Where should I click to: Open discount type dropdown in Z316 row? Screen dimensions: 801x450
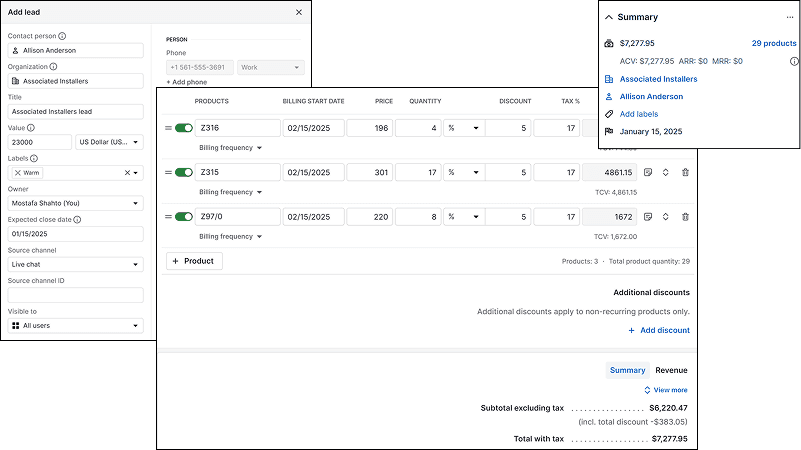pos(464,128)
